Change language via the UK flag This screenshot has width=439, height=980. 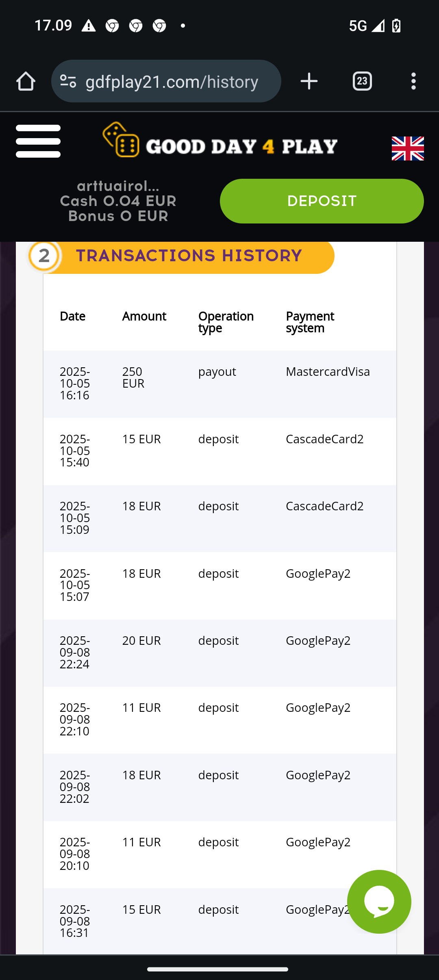click(407, 148)
